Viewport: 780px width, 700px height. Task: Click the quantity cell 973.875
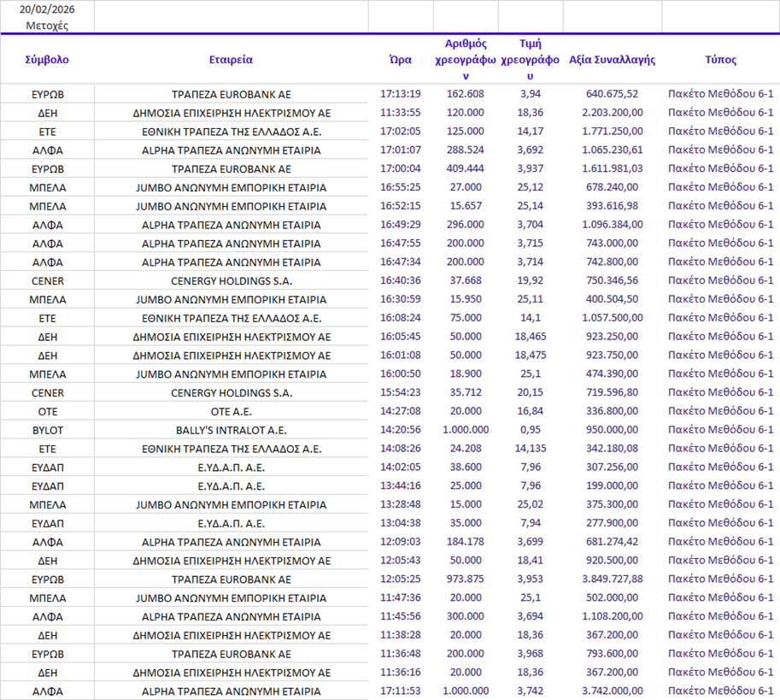point(466,579)
